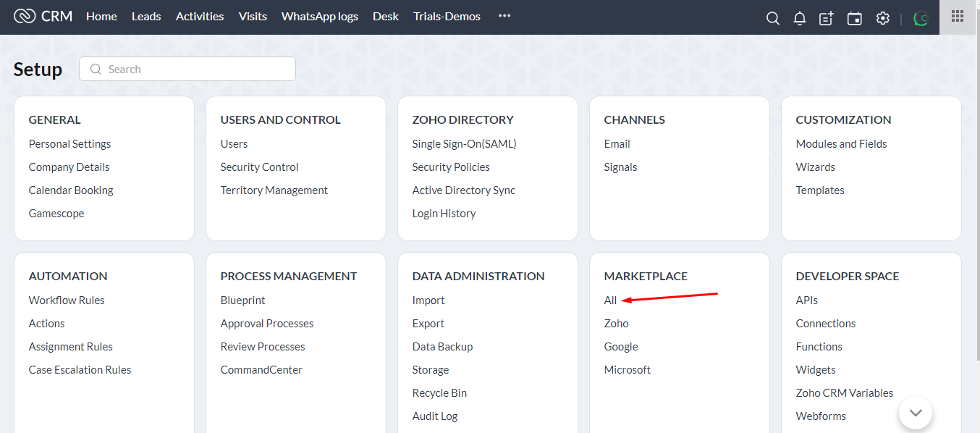Open the global search magnifier icon
Image resolution: width=980 pixels, height=433 pixels.
(x=773, y=18)
